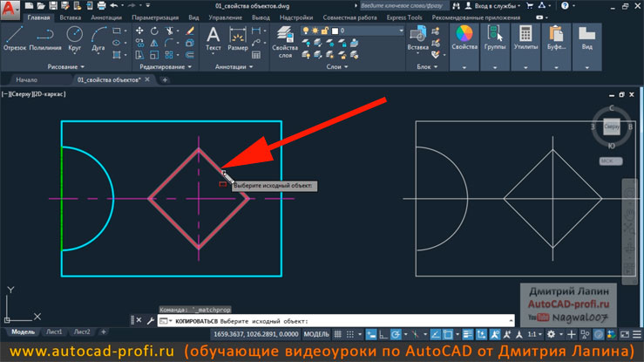The height and width of the screenshot is (362, 644).
Task: Expand the Слои panel
Action: pos(336,66)
